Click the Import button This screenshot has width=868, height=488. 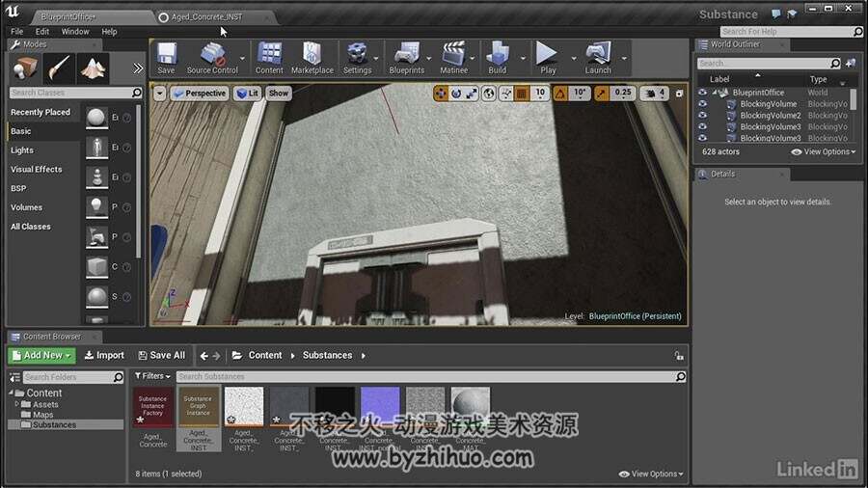point(104,355)
